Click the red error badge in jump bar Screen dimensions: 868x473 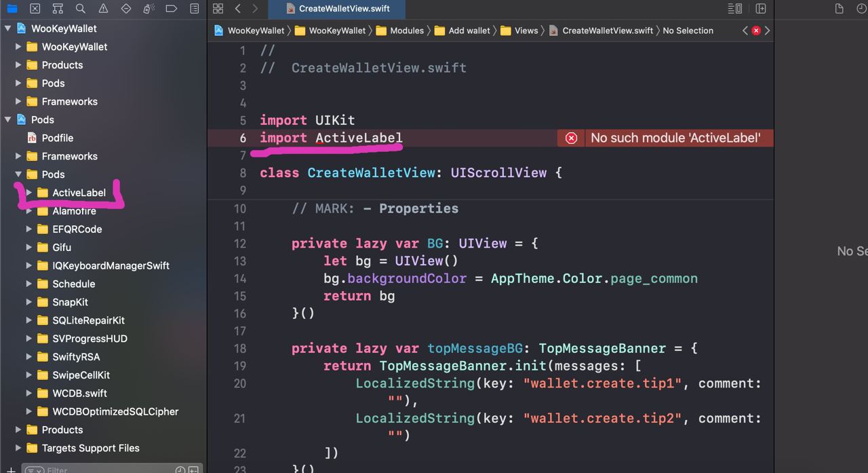point(756,31)
